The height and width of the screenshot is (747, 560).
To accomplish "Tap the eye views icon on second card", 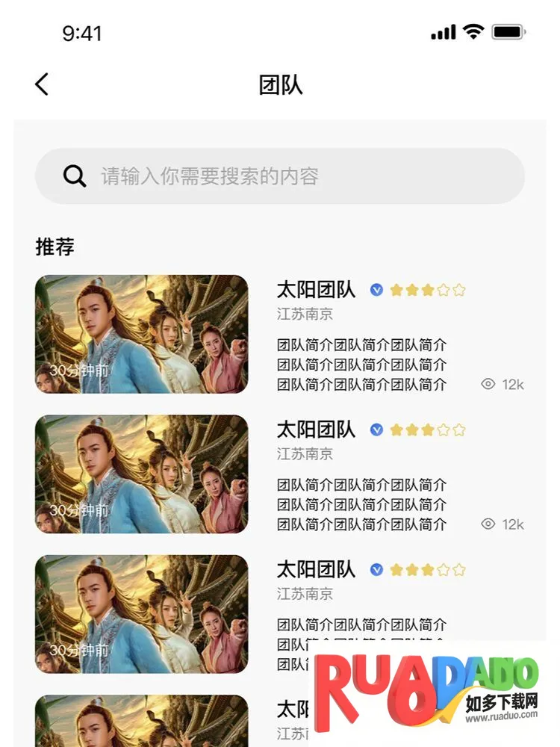I will click(x=488, y=524).
